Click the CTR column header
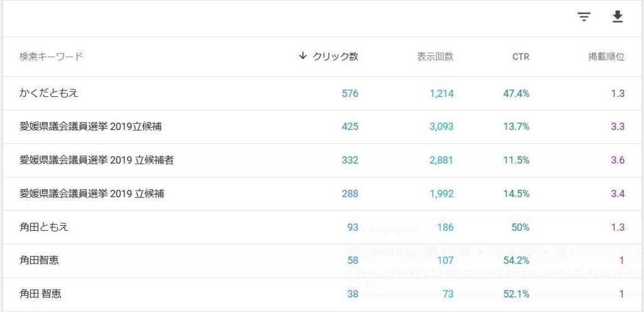Viewport: 644px width, 312px height. pyautogui.click(x=520, y=57)
